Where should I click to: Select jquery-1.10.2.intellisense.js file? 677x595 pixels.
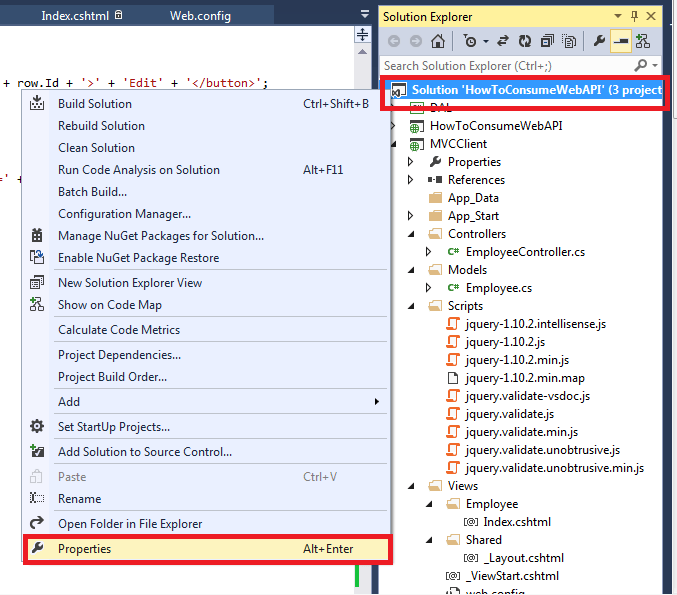pos(535,324)
